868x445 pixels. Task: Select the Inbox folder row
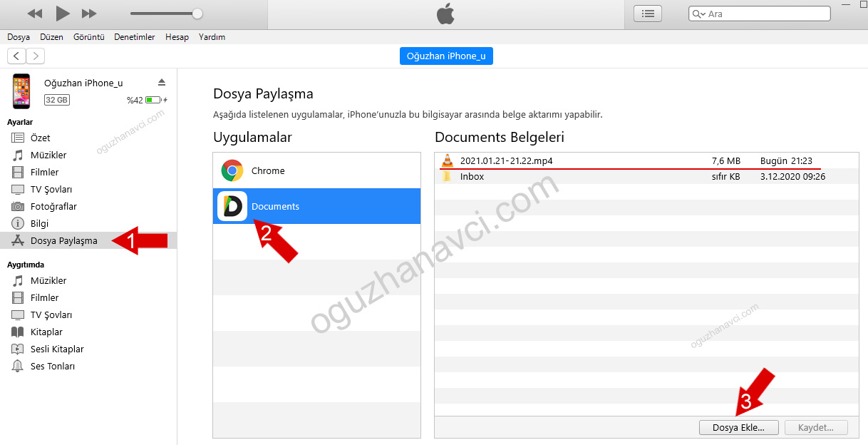coord(647,176)
